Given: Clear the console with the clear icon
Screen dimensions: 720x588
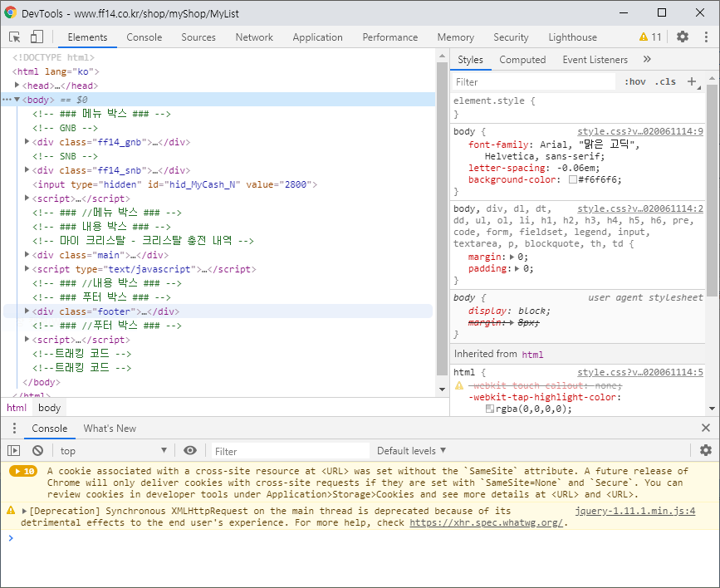Looking at the screenshot, I should [x=37, y=450].
